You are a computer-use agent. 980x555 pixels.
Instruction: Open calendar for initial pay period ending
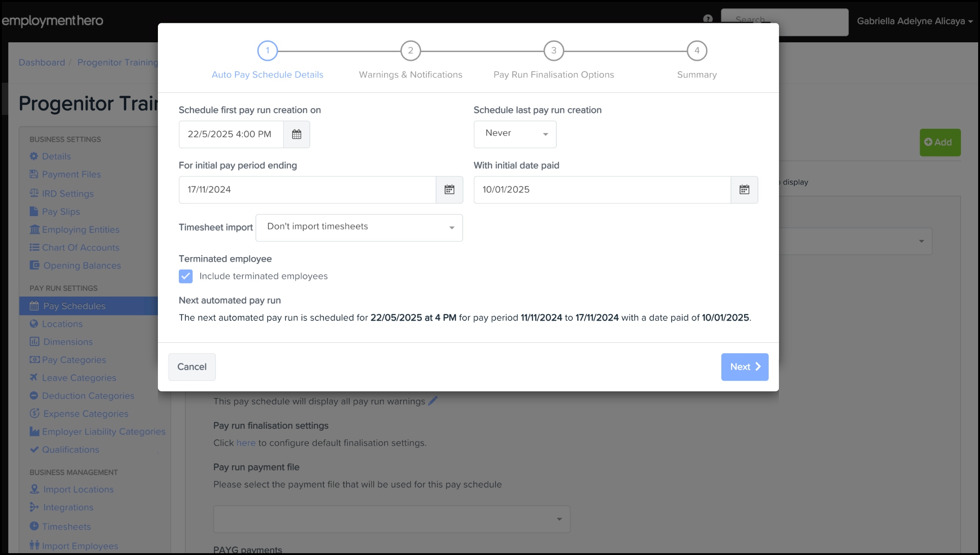(x=449, y=190)
